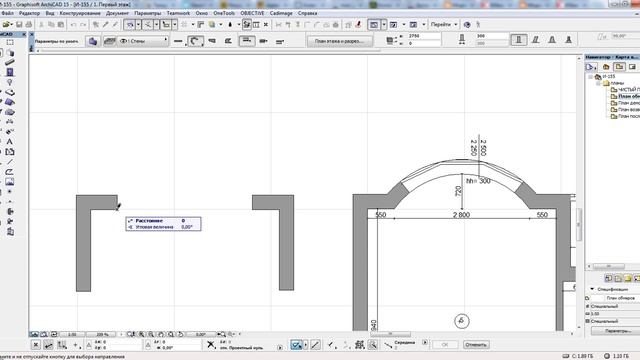Click the walking figure navigation icon
The image size is (640, 360).
pyautogui.click(x=478, y=24)
